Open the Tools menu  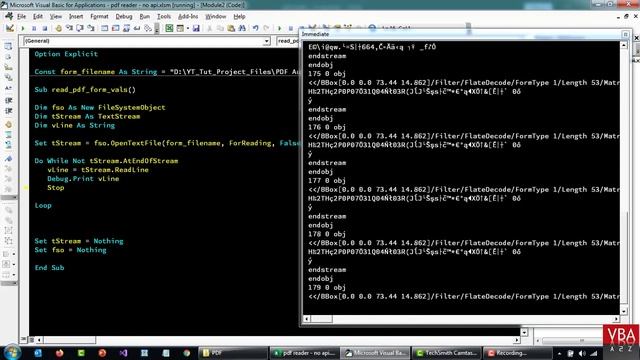164,16
